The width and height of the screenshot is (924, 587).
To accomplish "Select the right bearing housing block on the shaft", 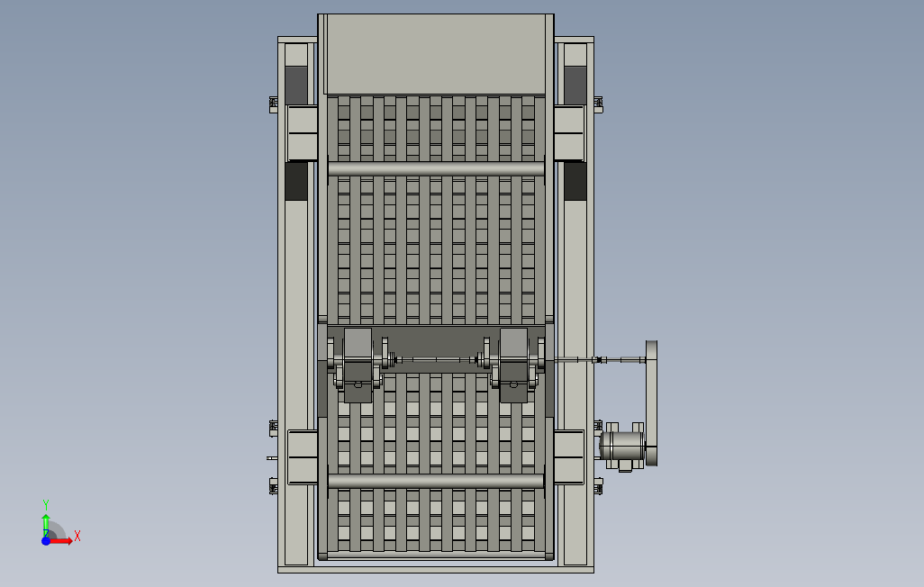I will [x=514, y=366].
